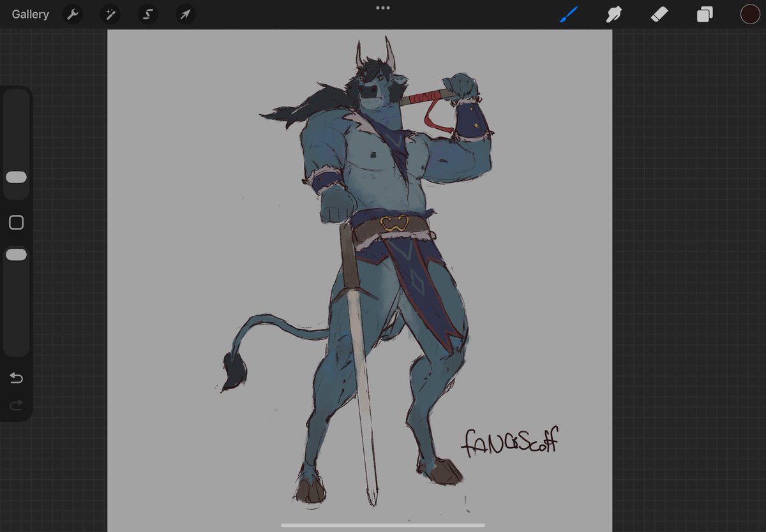Open the active color picker
Image resolution: width=766 pixels, height=532 pixels.
click(x=750, y=14)
